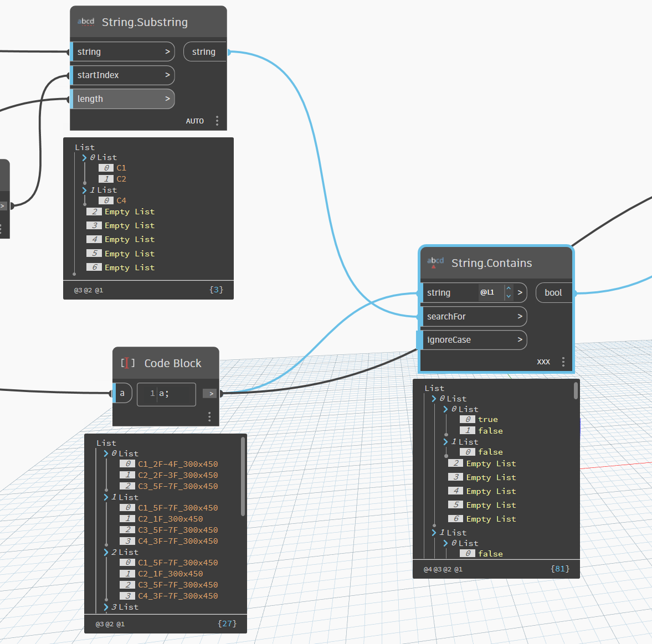Collapse the 2 List branch in the filename list preview
Screen dimensions: 652x644
(105, 552)
